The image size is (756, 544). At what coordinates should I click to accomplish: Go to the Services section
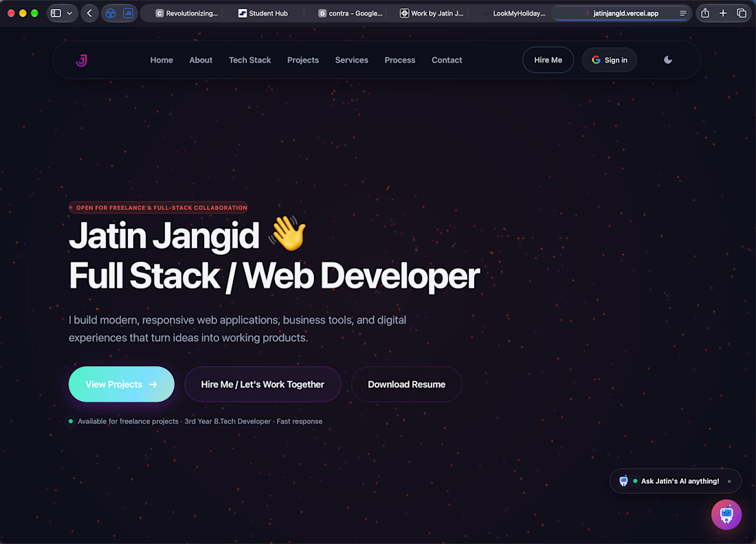(351, 60)
